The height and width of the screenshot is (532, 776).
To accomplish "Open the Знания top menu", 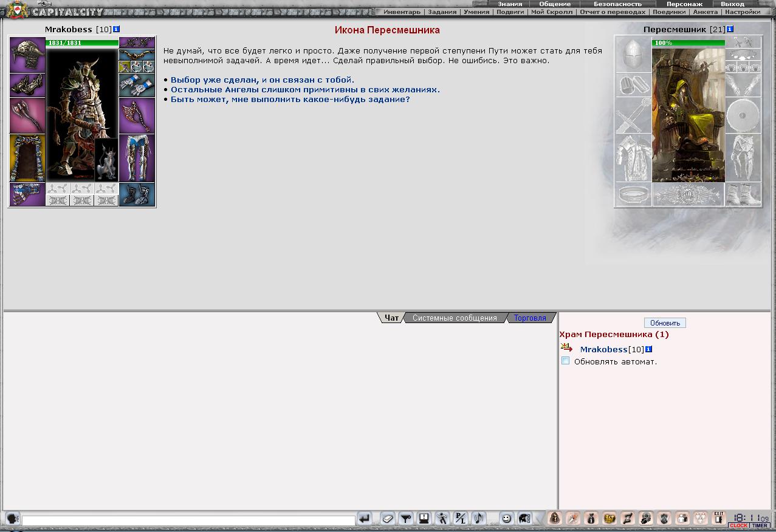I will tap(510, 4).
